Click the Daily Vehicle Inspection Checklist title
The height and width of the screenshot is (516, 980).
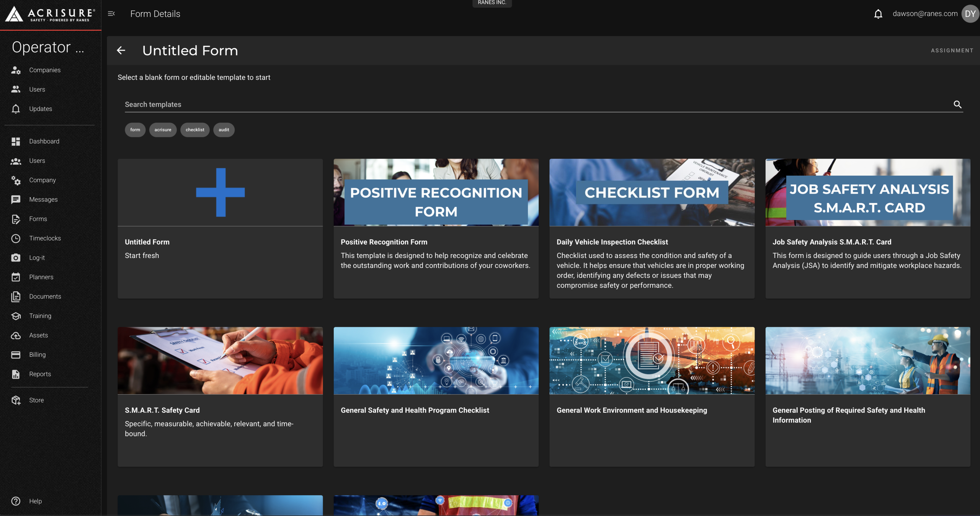click(x=612, y=242)
